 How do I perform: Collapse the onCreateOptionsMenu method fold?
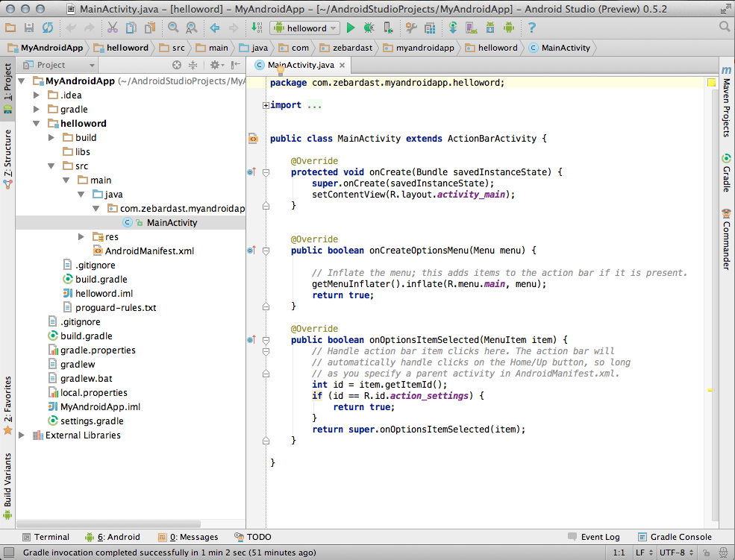point(266,251)
